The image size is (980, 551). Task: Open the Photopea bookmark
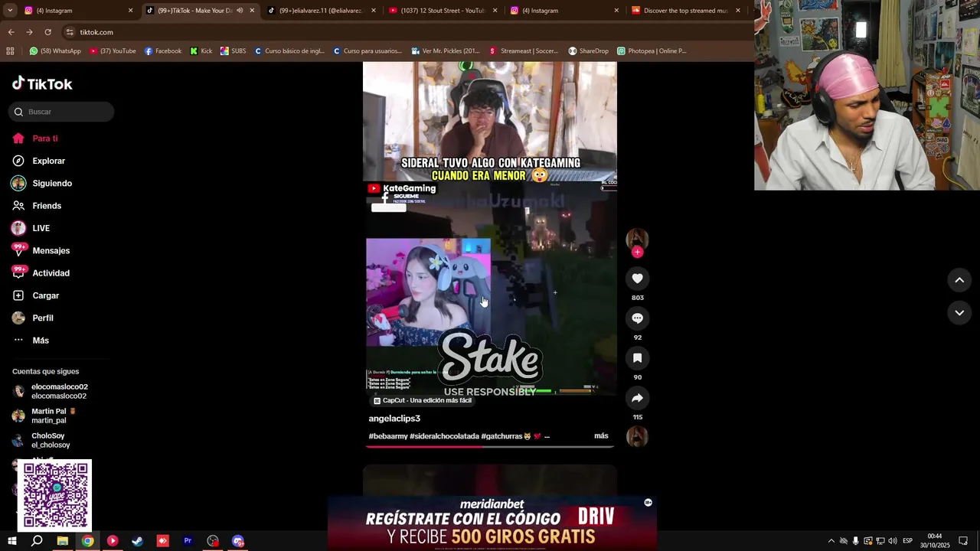click(652, 51)
